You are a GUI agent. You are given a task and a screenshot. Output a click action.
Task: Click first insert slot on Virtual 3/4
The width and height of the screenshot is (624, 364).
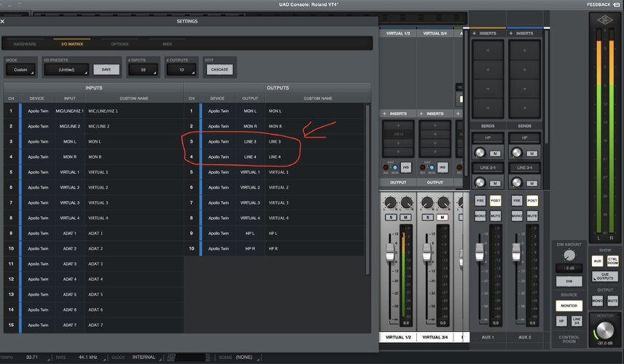click(435, 125)
